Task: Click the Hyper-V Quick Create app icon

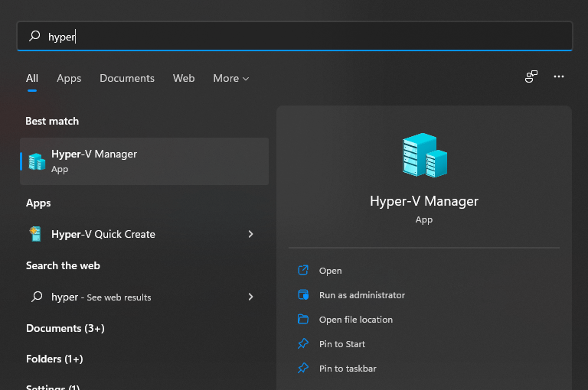Action: (36, 234)
